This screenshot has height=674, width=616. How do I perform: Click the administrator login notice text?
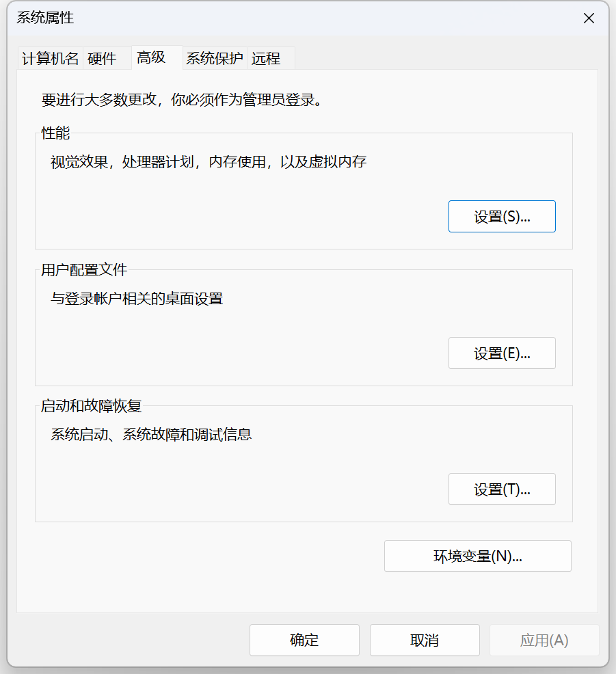pyautogui.click(x=182, y=100)
